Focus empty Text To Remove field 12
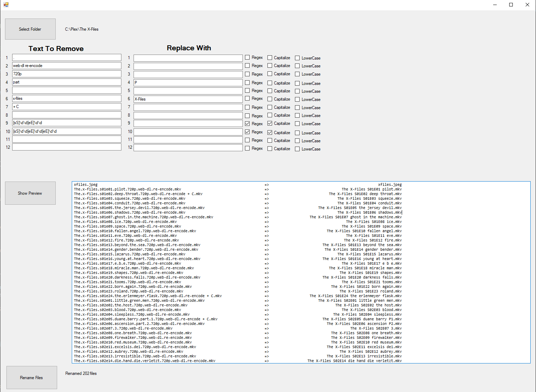Viewport: 536px width, 392px height. click(67, 147)
